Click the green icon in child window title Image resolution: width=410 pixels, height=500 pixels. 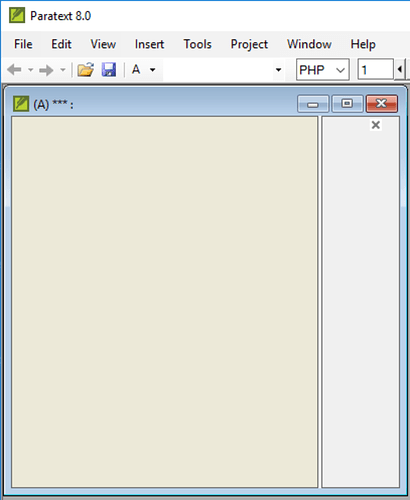(x=21, y=104)
